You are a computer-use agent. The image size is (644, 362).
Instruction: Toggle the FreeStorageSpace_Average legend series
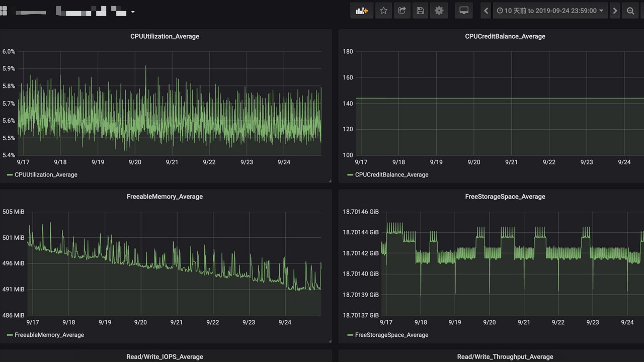tap(391, 335)
